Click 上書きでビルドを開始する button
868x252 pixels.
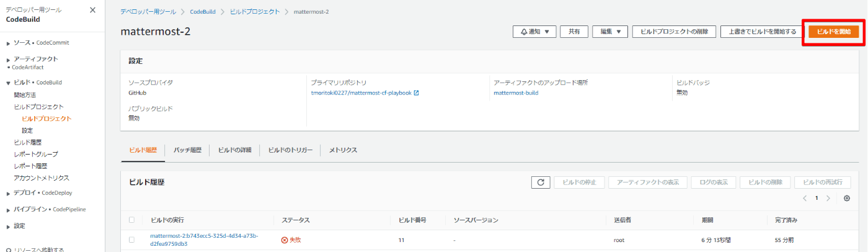coord(763,32)
